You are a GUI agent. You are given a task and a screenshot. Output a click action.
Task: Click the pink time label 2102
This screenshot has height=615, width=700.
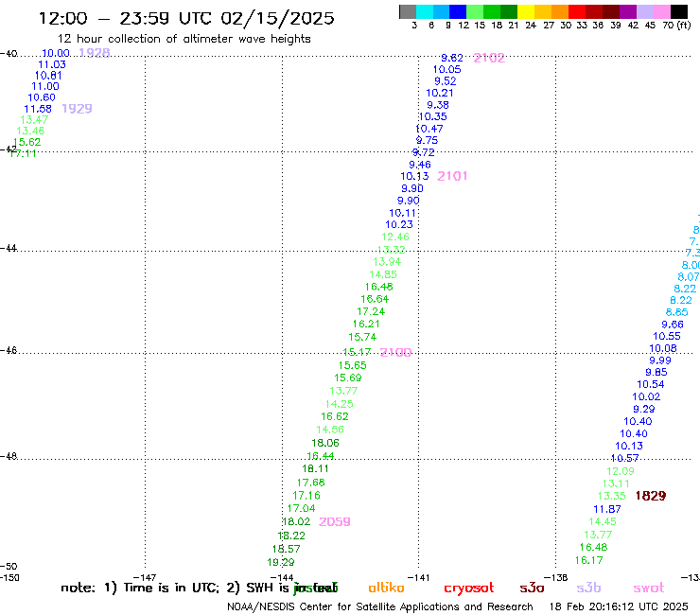pyautogui.click(x=489, y=58)
